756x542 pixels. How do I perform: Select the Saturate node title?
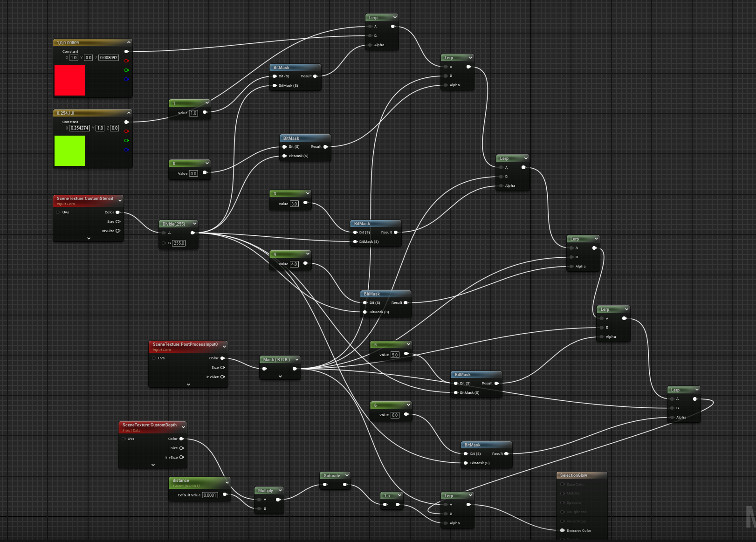pos(332,476)
